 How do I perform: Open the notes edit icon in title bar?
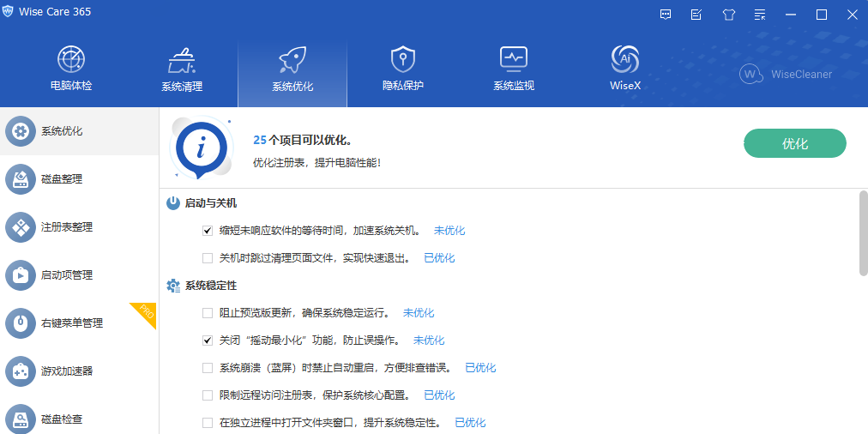(x=696, y=15)
